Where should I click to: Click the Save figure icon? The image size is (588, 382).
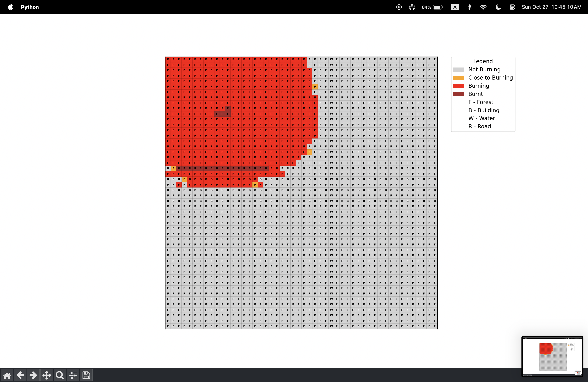tap(86, 375)
